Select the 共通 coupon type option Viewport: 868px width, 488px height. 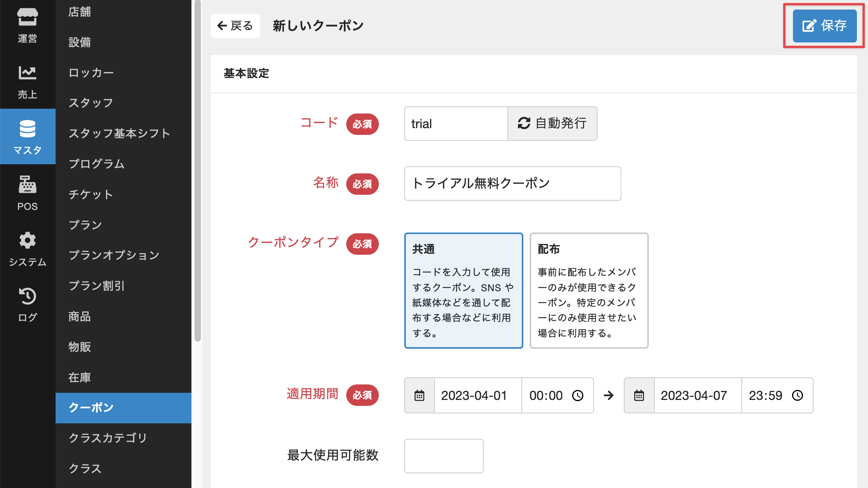coord(463,290)
